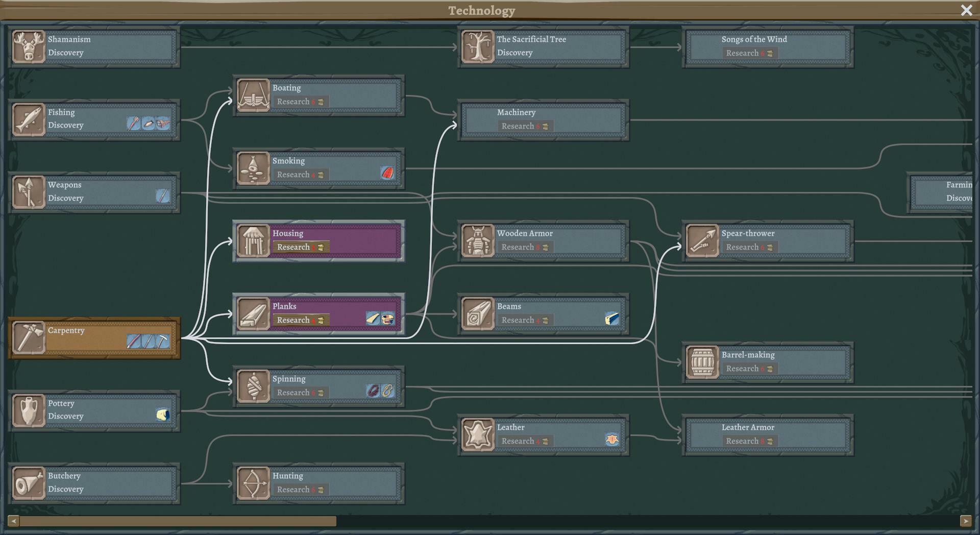Select the Housing hut icon
Screen dimensions: 980x535
tap(253, 241)
